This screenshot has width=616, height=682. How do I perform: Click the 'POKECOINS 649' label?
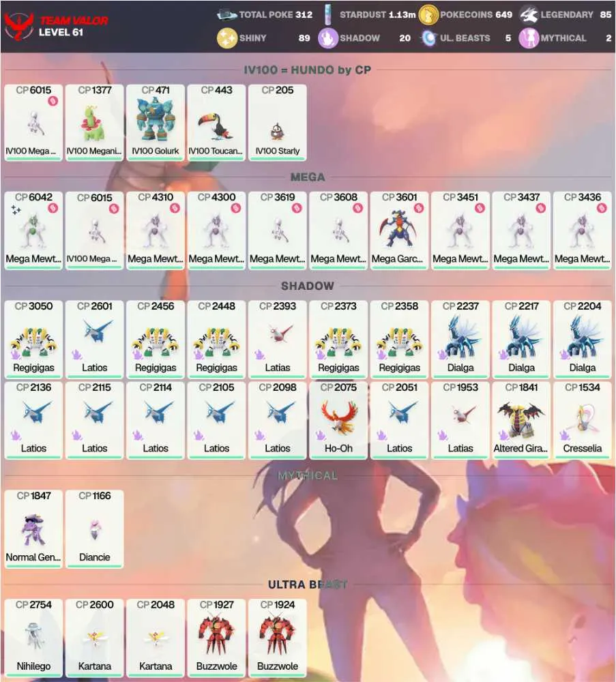point(476,15)
